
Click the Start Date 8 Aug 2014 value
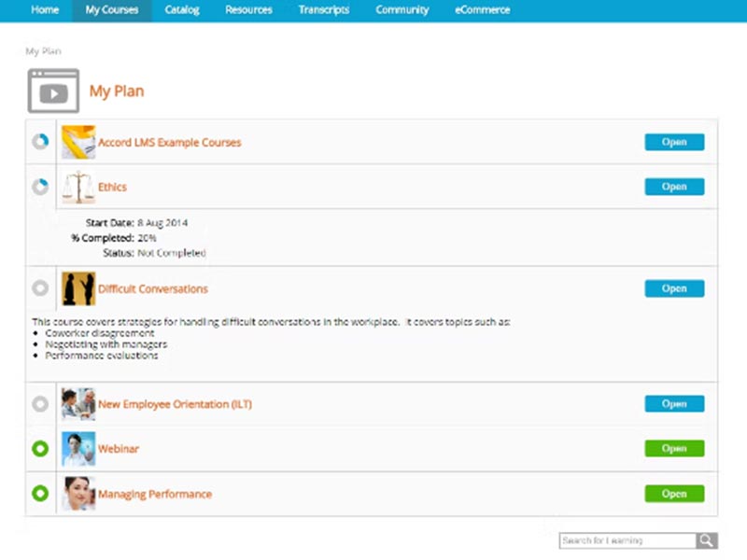(162, 222)
